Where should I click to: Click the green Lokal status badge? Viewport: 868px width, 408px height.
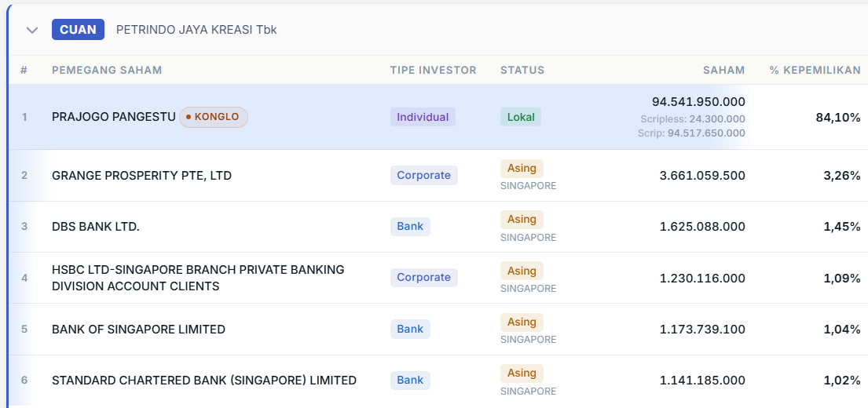tap(520, 117)
